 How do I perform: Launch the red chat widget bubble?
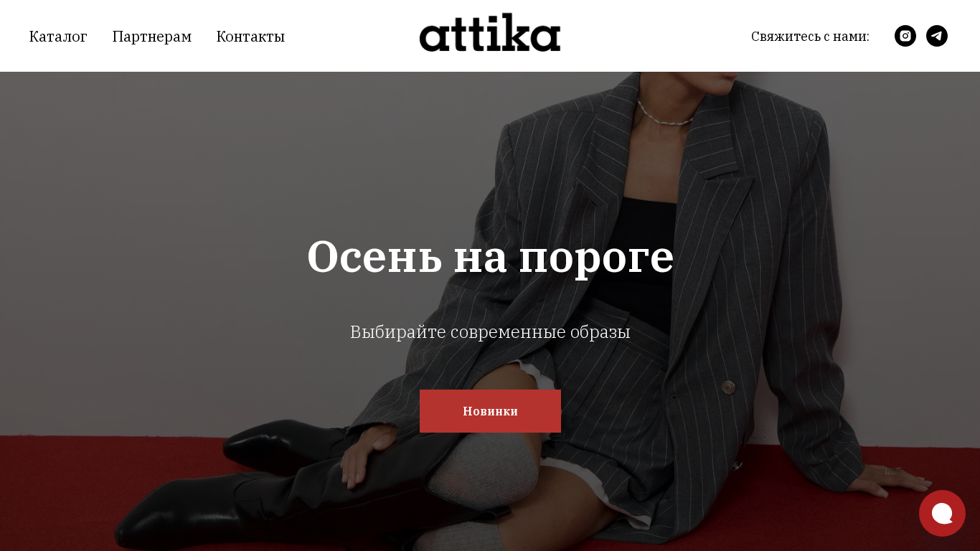pyautogui.click(x=942, y=513)
